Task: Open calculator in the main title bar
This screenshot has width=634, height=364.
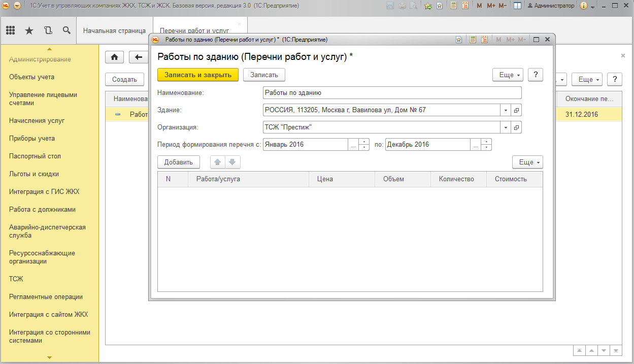Action: click(x=452, y=6)
